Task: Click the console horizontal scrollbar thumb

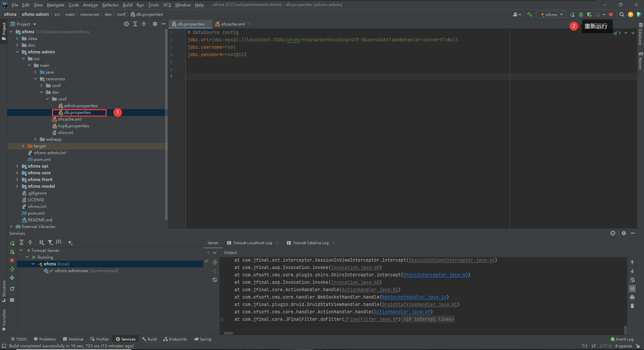Action: (x=228, y=333)
